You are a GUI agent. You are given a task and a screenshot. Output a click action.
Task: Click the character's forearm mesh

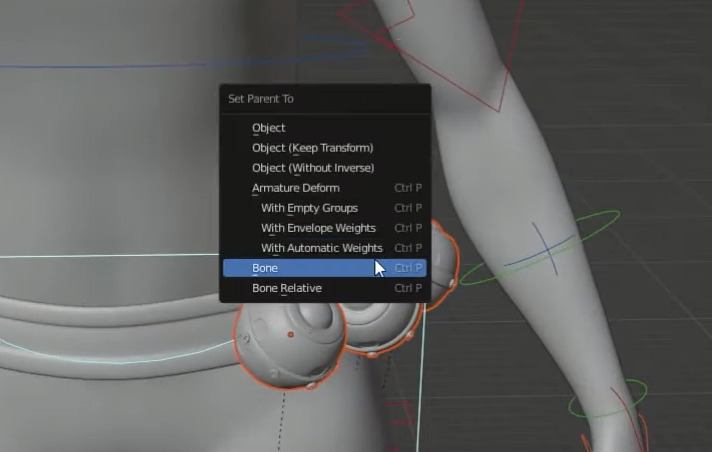(x=560, y=300)
